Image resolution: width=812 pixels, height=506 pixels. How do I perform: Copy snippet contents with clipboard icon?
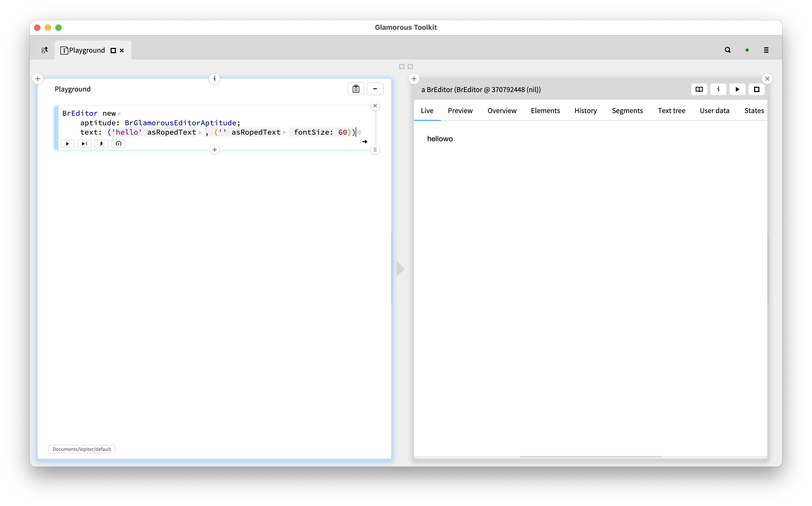point(355,89)
